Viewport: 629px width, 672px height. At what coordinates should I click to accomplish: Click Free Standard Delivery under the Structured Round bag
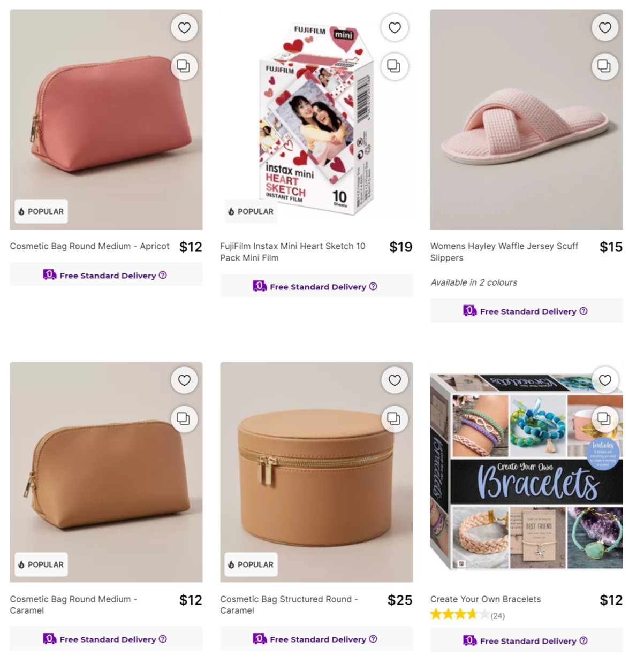(316, 638)
